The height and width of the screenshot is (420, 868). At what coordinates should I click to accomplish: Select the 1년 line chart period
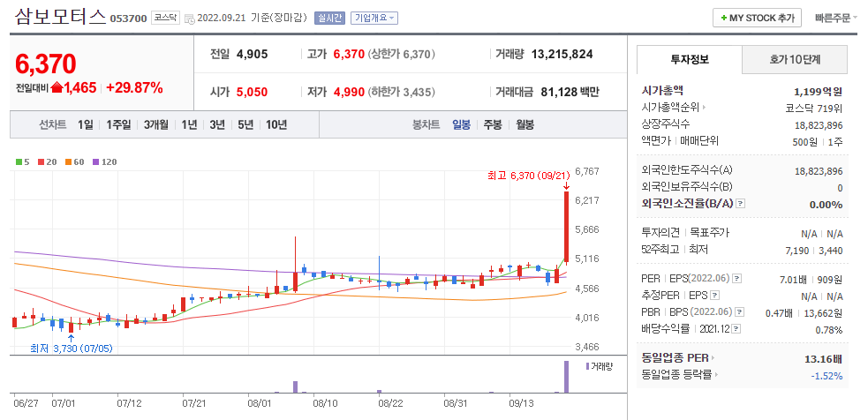pos(189,125)
